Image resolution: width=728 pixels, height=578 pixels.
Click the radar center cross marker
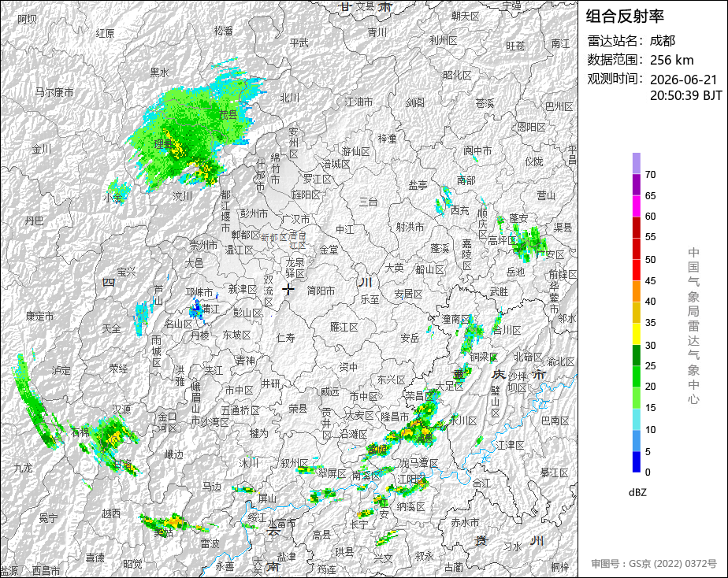(x=288, y=289)
